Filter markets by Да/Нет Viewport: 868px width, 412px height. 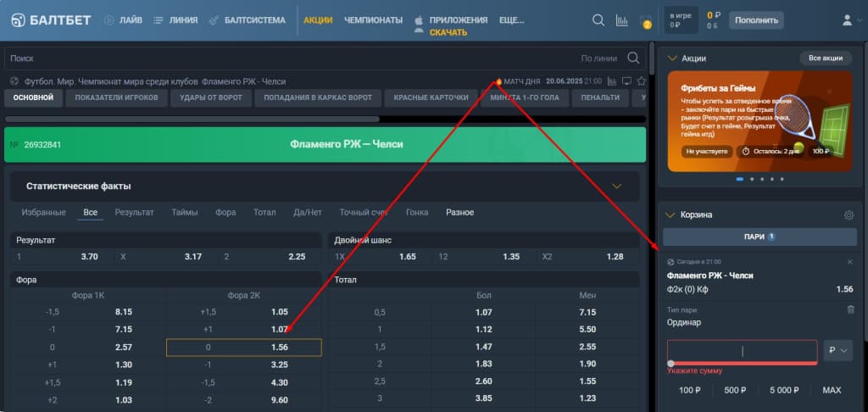pyautogui.click(x=307, y=213)
